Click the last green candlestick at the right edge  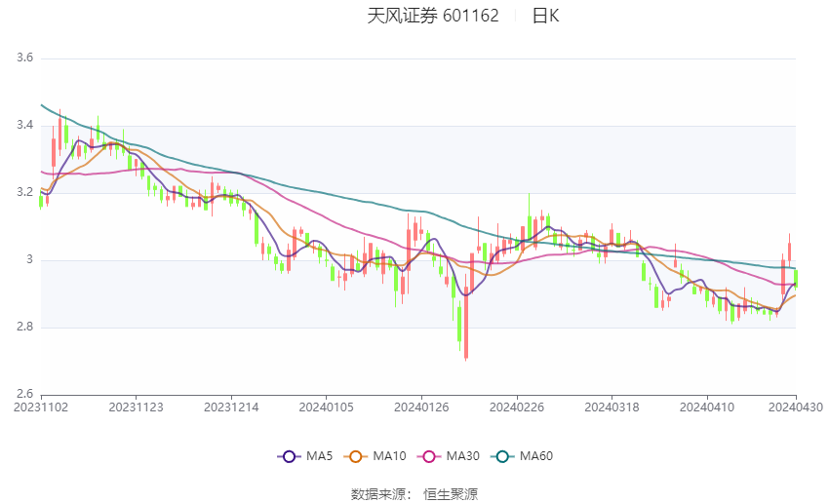pyautogui.click(x=796, y=279)
